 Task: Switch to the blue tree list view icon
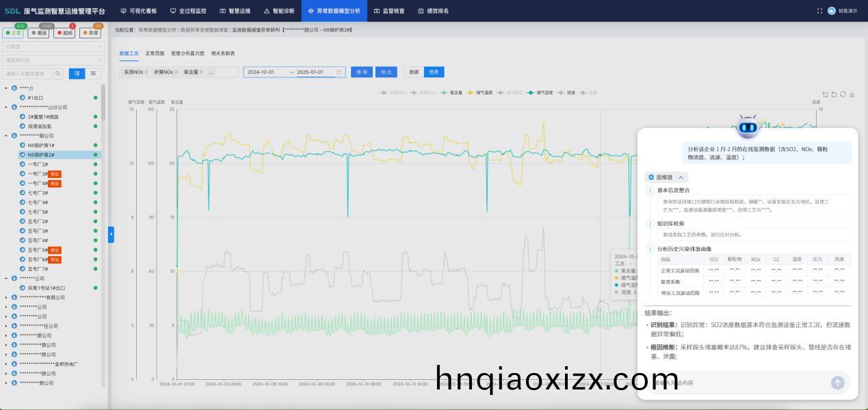click(77, 74)
